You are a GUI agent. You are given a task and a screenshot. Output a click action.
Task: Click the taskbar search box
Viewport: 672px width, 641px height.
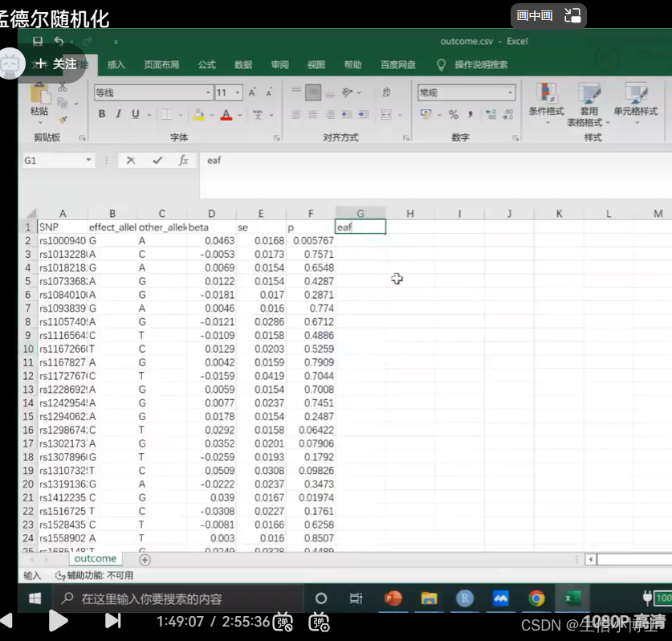click(177, 599)
